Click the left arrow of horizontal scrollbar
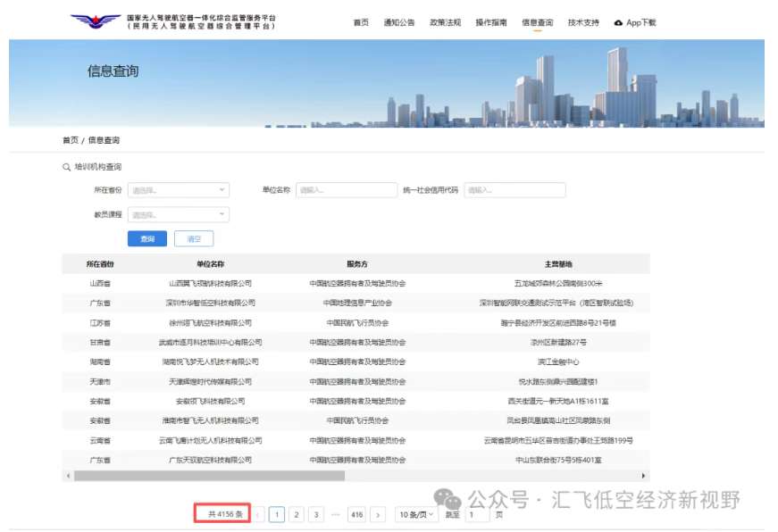Image resolution: width=778 pixels, height=532 pixels. (67, 476)
